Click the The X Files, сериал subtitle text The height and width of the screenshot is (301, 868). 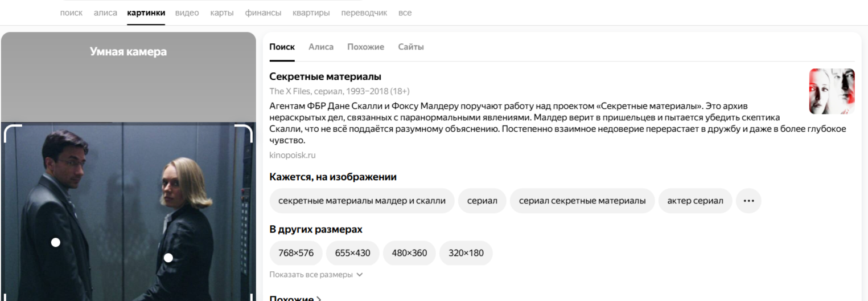click(339, 91)
